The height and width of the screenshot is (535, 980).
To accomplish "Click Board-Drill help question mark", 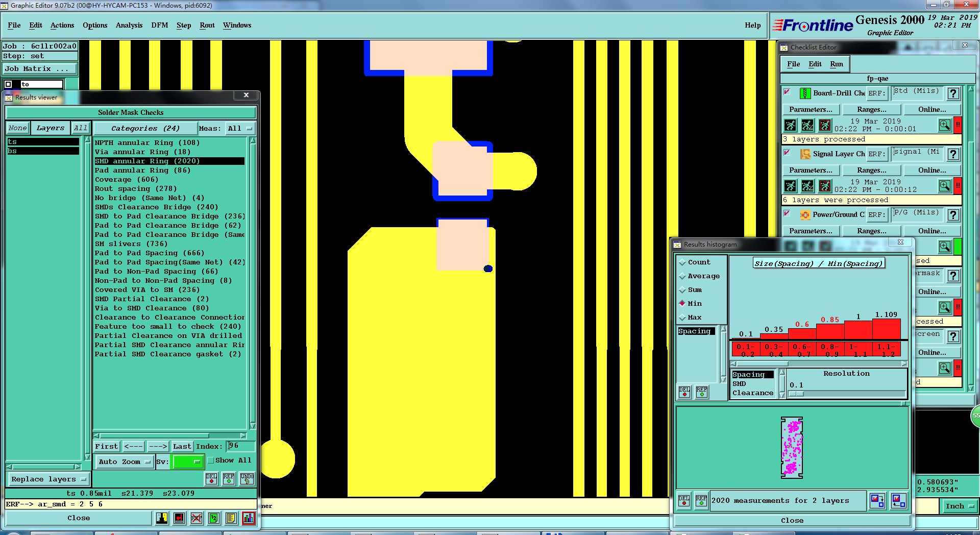I will coord(953,93).
